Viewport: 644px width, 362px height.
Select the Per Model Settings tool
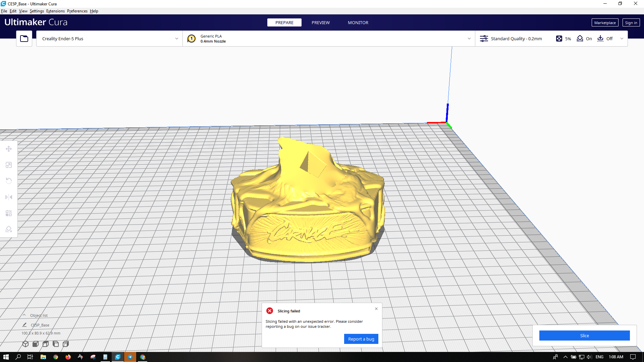coord(9,213)
